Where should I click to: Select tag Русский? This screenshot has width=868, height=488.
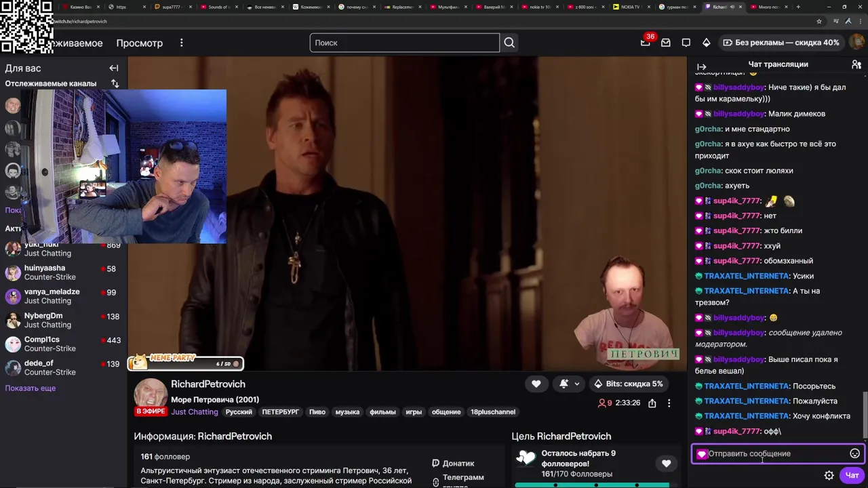[239, 412]
